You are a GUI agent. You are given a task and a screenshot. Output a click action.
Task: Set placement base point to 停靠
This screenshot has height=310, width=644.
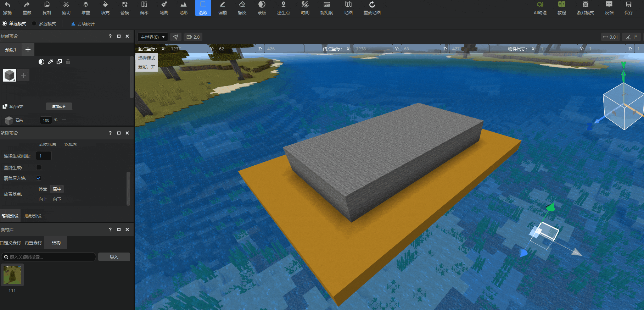coord(43,189)
